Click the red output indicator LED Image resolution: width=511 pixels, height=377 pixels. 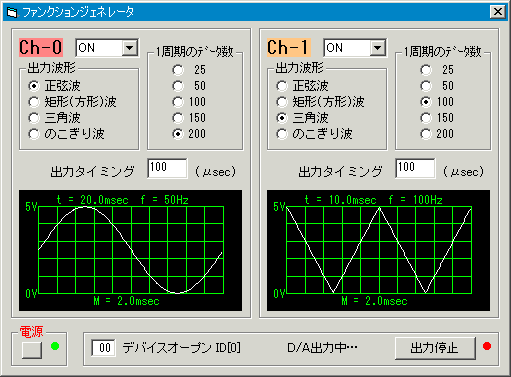[x=487, y=346]
